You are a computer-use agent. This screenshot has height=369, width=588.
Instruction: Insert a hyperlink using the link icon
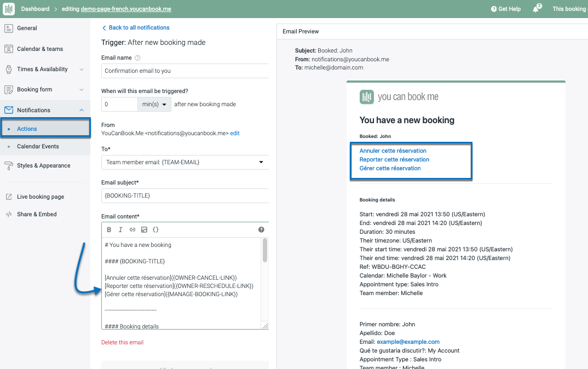point(132,229)
